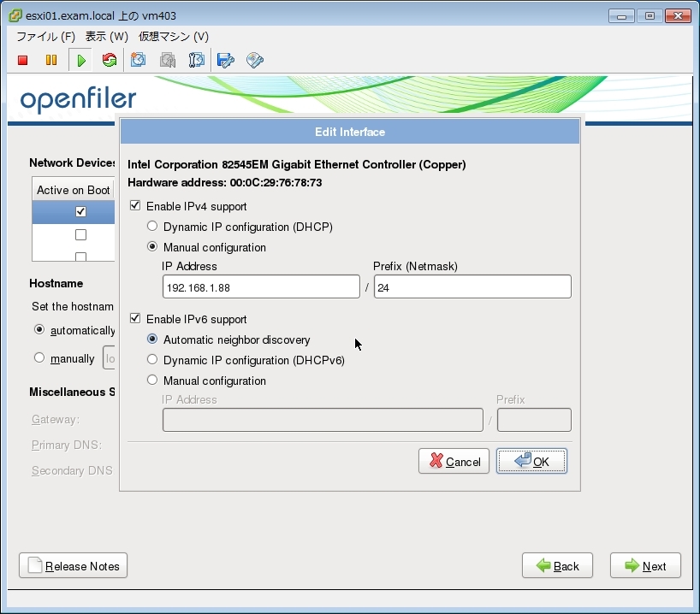Click the Suspend pause icon in toolbar
The image size is (700, 614).
point(51,60)
